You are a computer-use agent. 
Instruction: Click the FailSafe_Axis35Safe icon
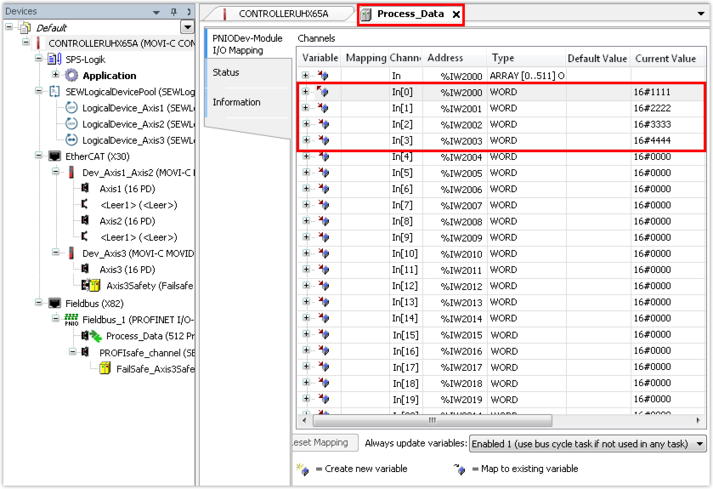click(x=106, y=368)
